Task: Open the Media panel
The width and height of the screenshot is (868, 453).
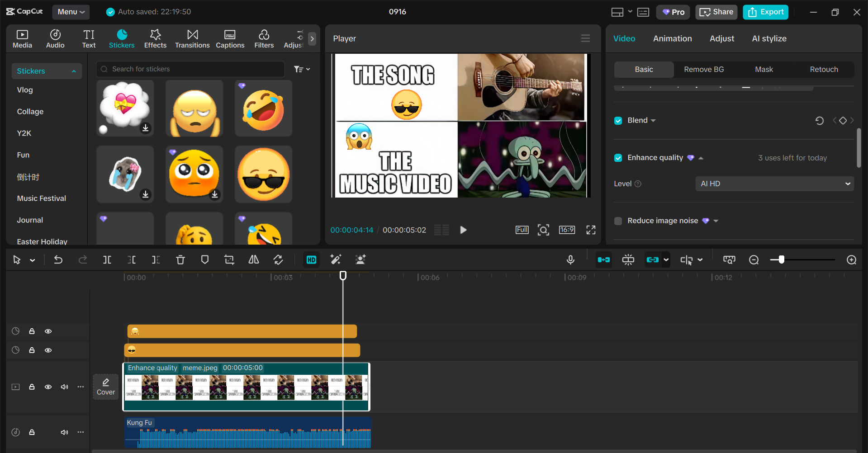Action: tap(22, 39)
